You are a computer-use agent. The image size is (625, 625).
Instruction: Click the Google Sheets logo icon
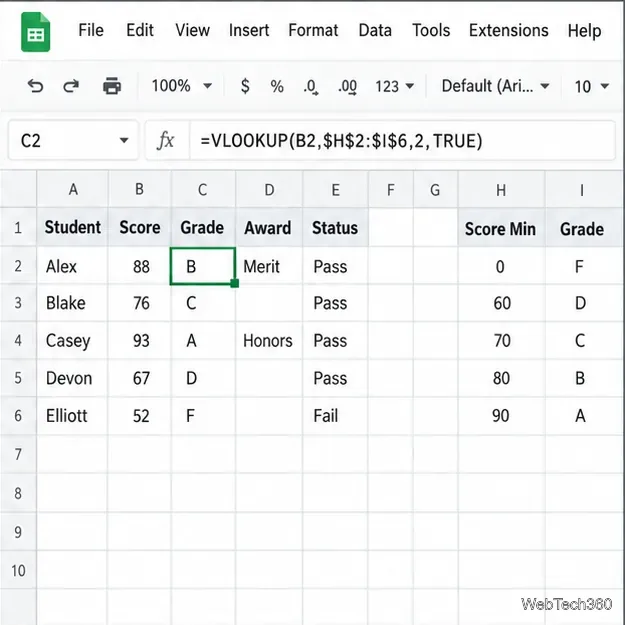[35, 32]
